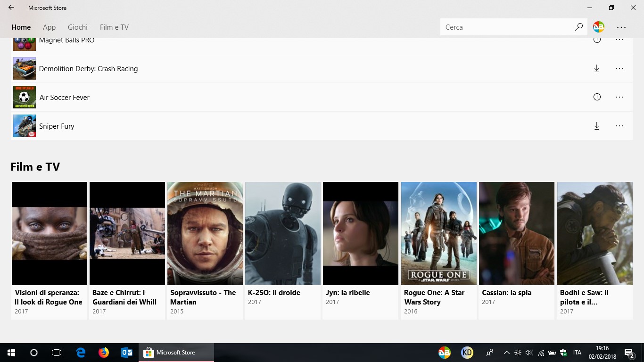Open Sniper Fury game icon
644x362 pixels.
(25, 126)
